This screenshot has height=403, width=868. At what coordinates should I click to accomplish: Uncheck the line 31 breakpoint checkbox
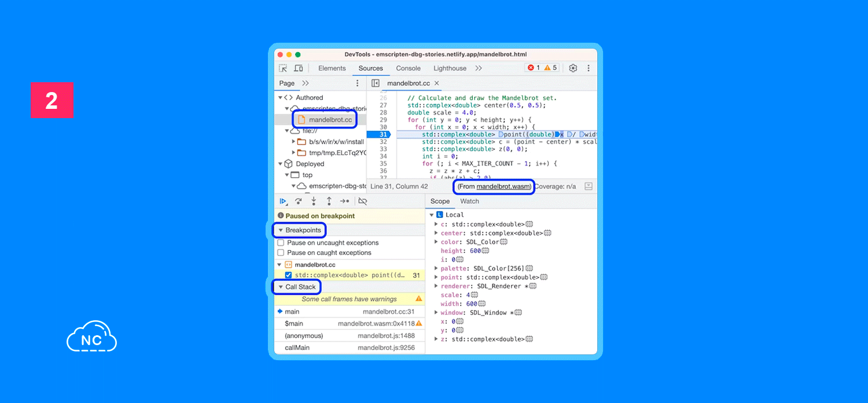pos(288,275)
